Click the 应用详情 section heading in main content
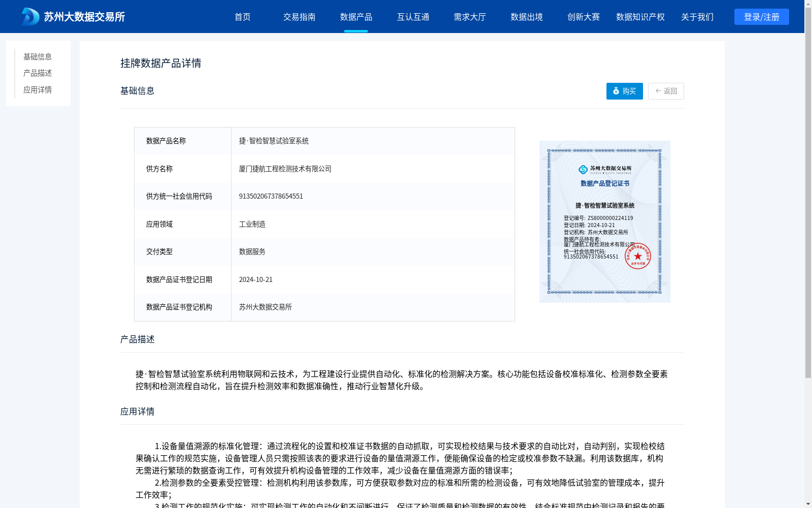The height and width of the screenshot is (508, 812). pyautogui.click(x=138, y=411)
